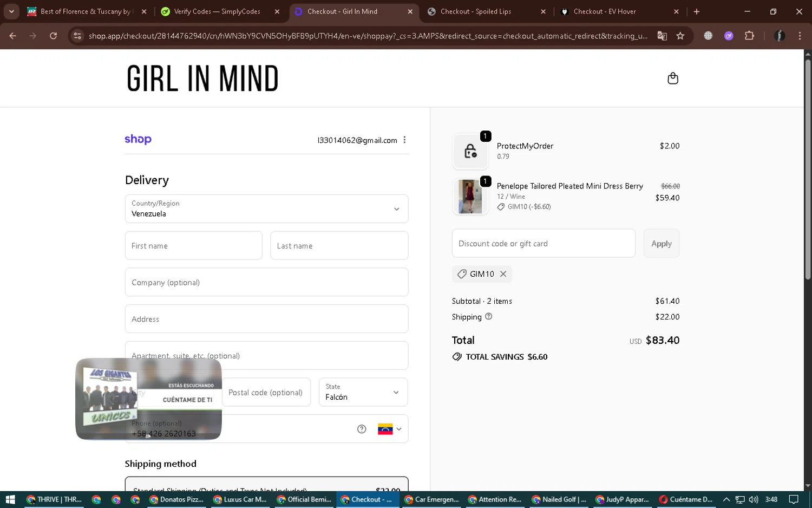The width and height of the screenshot is (812, 508).
Task: Open the tab search dropdown arrow
Action: pos(11,11)
